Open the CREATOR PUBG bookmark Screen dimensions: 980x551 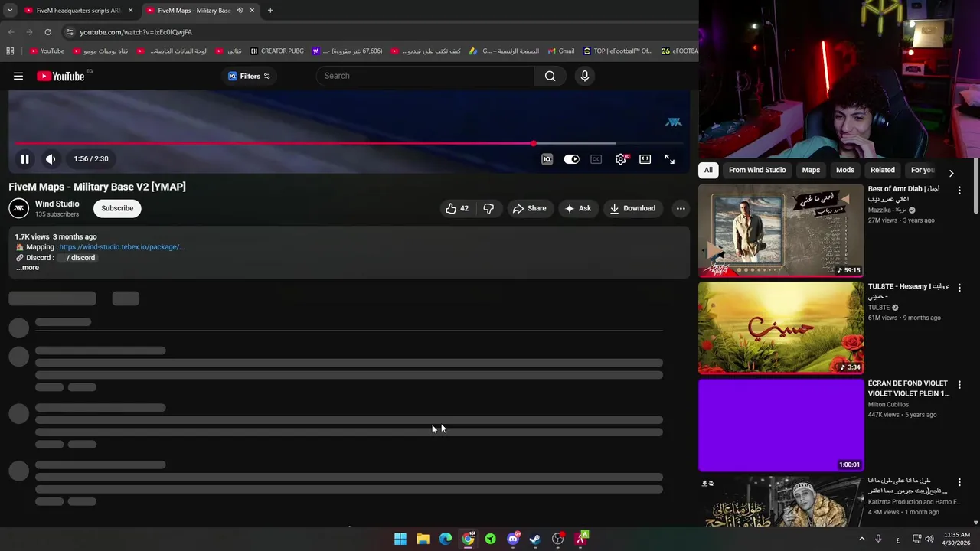coord(277,51)
